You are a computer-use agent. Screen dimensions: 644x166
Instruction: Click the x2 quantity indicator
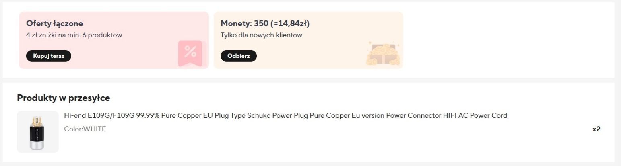pos(596,129)
